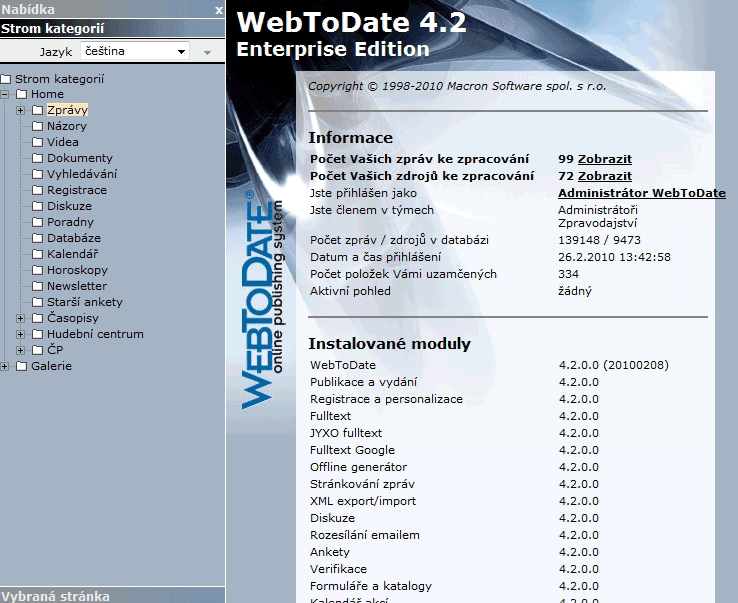The width and height of the screenshot is (738, 603).
Task: Close the Nabídka panel with the x
Action: point(218,9)
